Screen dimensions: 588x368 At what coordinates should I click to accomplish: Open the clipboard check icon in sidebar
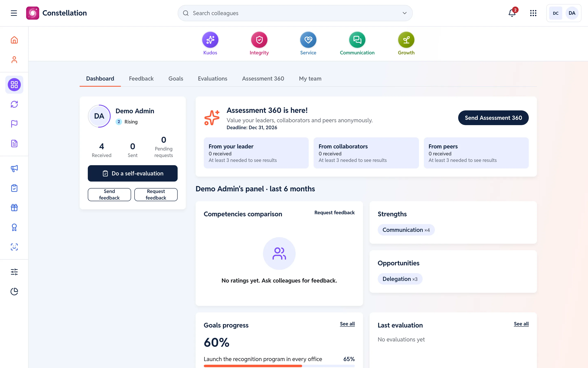[x=14, y=188]
